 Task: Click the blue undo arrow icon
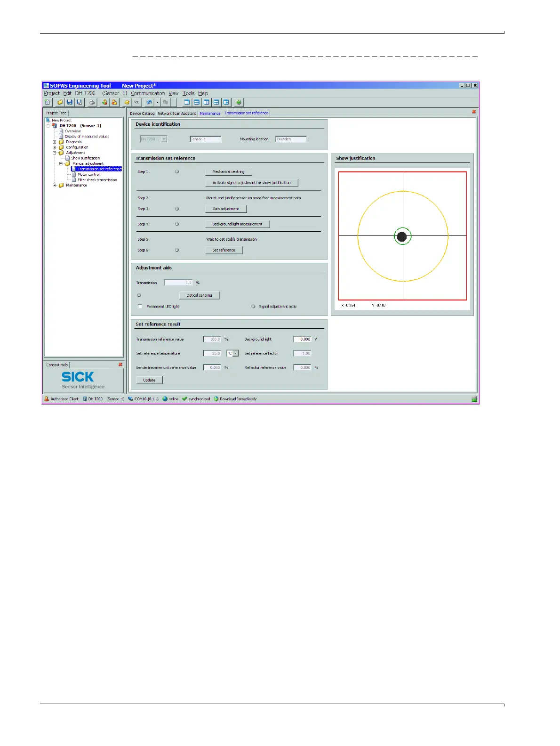pyautogui.click(x=149, y=102)
